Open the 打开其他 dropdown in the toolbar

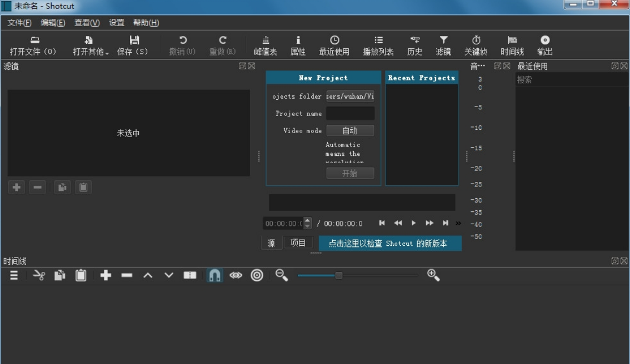tap(91, 46)
